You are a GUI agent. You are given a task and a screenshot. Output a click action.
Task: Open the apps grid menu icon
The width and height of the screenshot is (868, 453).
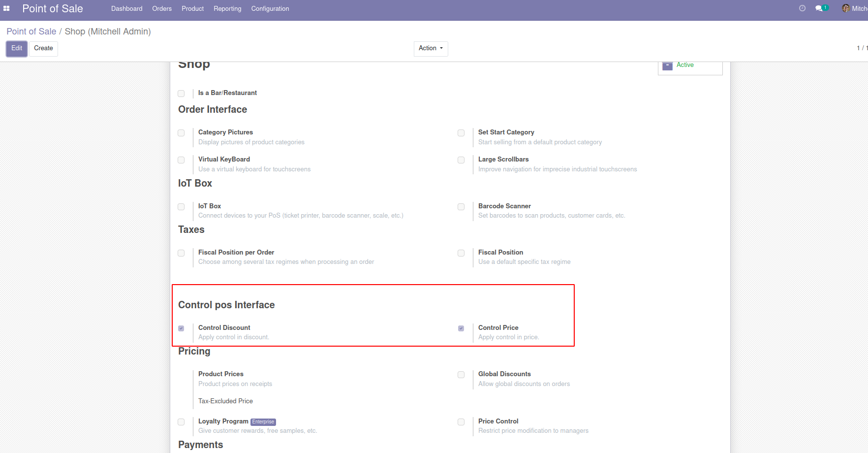tap(6, 8)
